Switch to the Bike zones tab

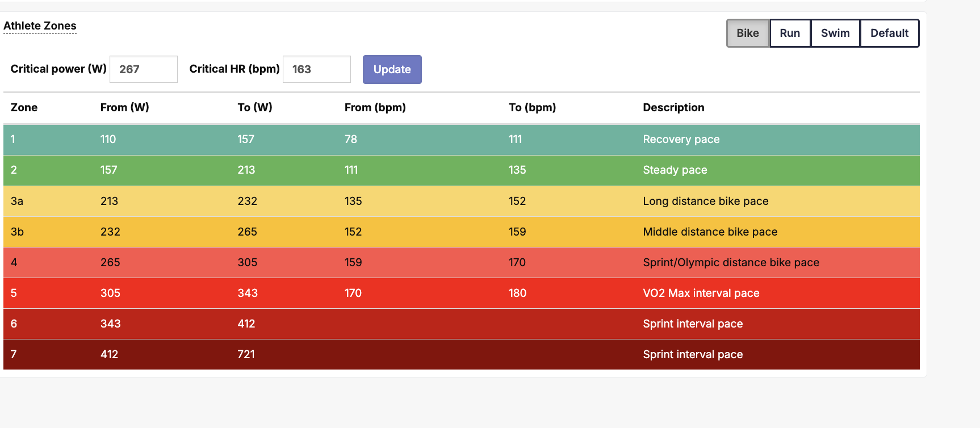[748, 33]
